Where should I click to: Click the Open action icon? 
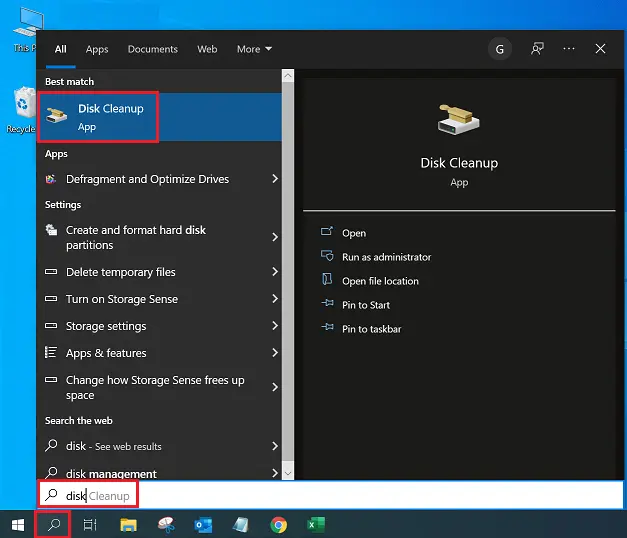[x=327, y=231]
